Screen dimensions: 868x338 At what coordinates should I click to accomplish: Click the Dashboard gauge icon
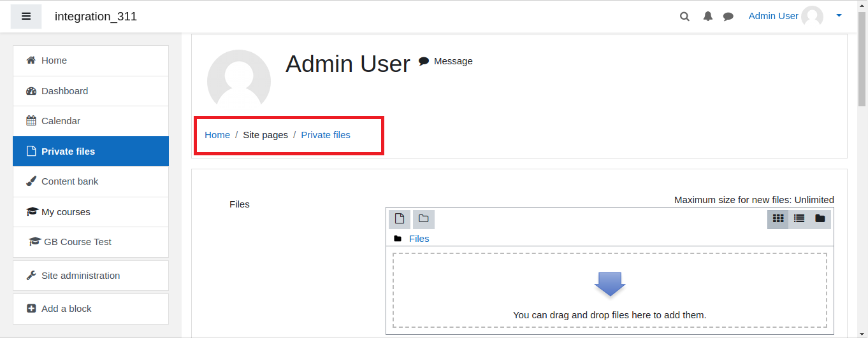(x=31, y=91)
